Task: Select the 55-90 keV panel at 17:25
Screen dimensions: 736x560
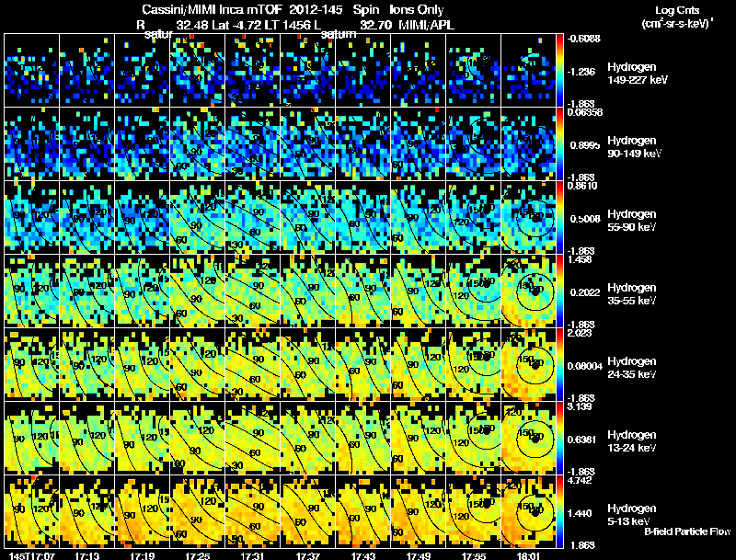Action: tap(198, 218)
